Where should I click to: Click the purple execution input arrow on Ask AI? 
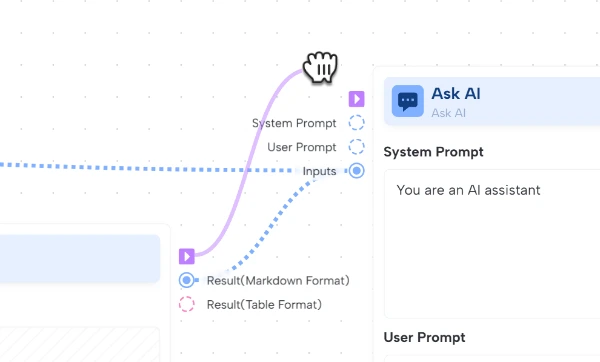point(356,99)
